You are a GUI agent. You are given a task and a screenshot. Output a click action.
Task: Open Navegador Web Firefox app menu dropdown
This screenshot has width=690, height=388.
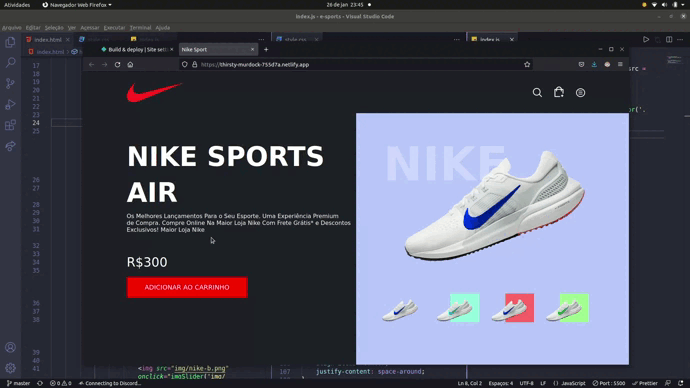(77, 5)
